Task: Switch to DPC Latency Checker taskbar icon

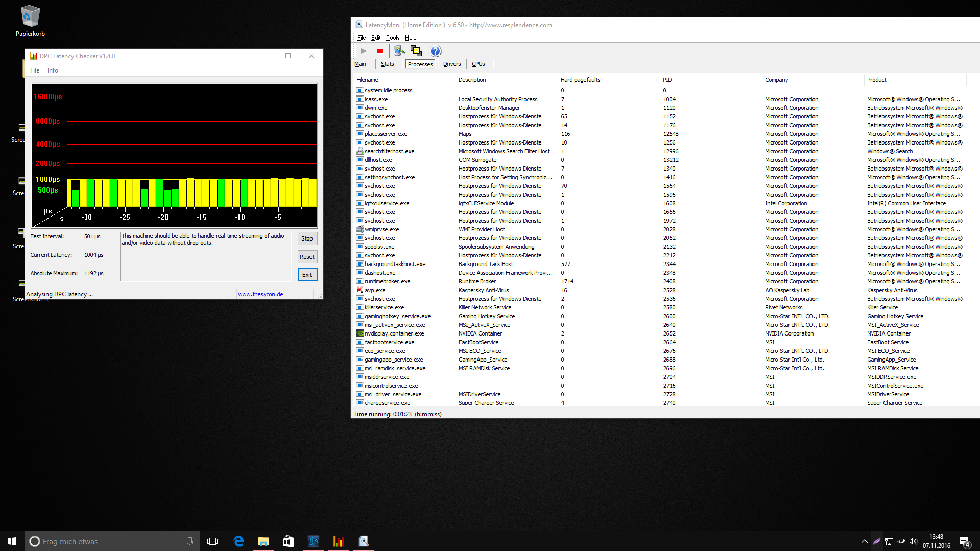Action: (339, 541)
